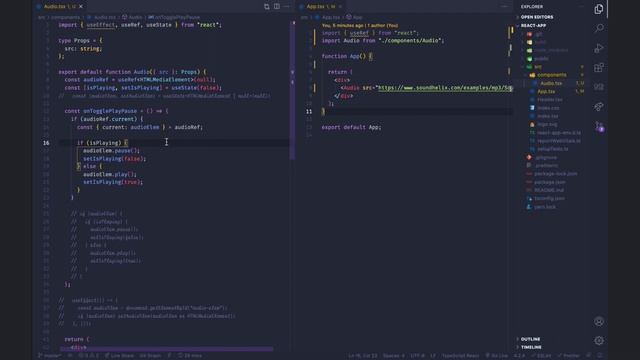Click the errors and warnings status bar item

[x=88, y=356]
